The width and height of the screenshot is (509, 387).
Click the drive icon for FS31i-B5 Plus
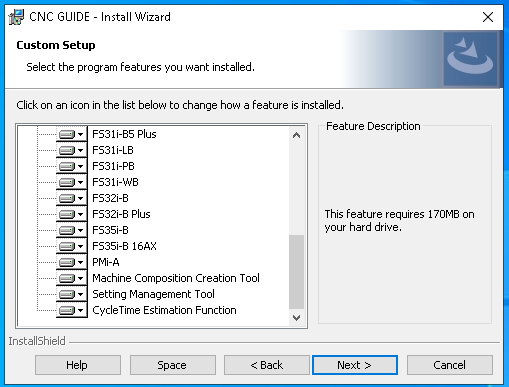tap(71, 134)
